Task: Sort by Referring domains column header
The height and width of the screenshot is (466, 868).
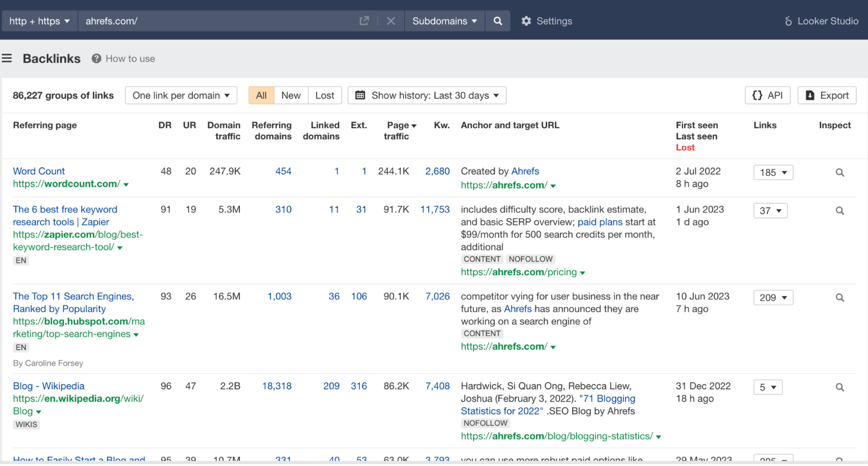Action: point(271,131)
